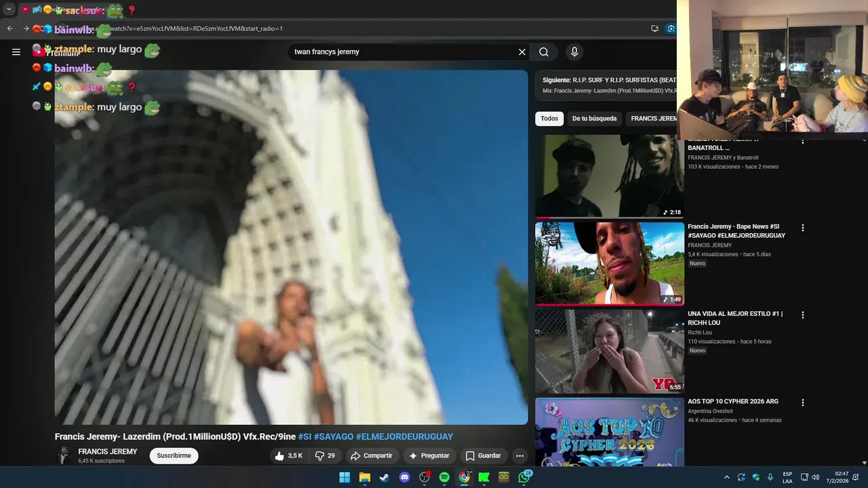Open the volume control in system tray
868x488 pixels.
(815, 477)
